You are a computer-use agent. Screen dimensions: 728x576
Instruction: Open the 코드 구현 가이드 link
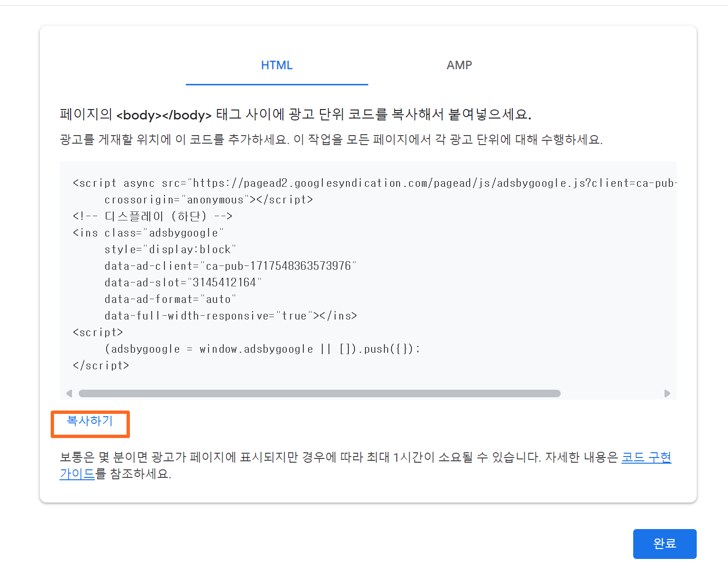(646, 457)
